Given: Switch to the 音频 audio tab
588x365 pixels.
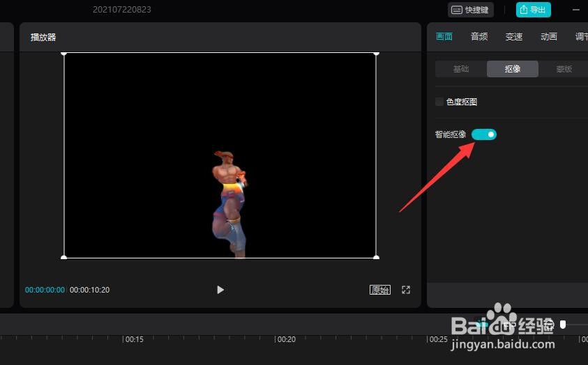Looking at the screenshot, I should point(479,37).
